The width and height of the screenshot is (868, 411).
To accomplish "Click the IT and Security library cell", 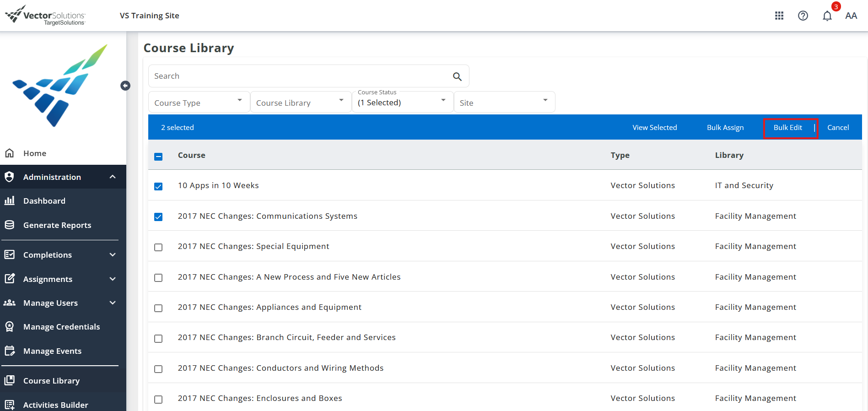I will (744, 185).
